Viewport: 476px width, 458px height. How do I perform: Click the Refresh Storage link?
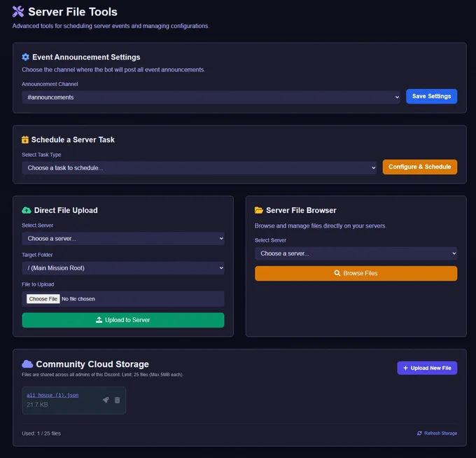(x=437, y=433)
